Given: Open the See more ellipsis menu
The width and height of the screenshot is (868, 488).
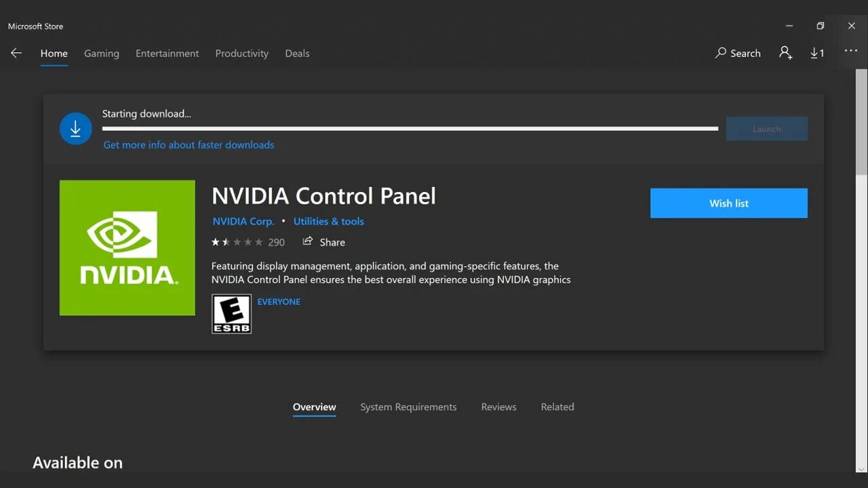Looking at the screenshot, I should point(851,51).
